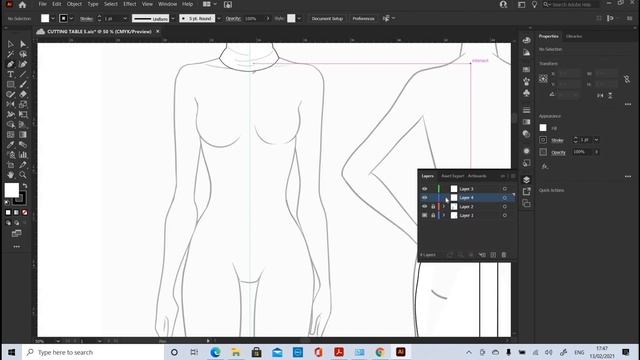Open the Window menu

click(167, 4)
